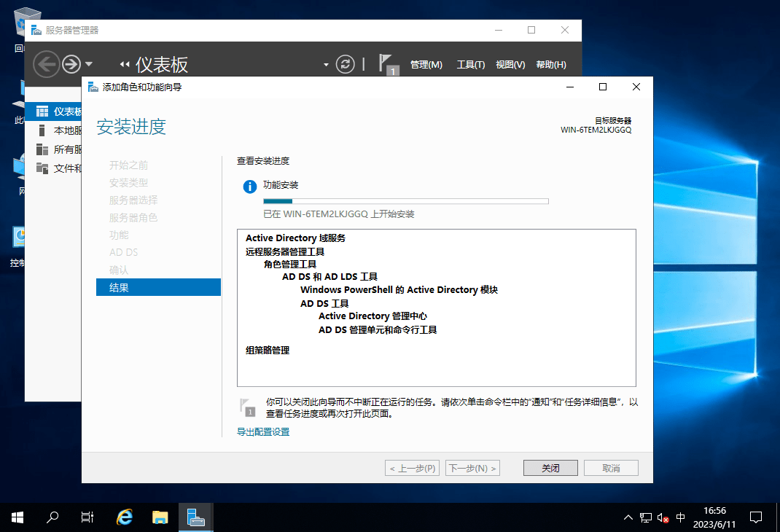Click the 角色管理工具 entry
Viewport: 780px width, 532px height.
290,265
